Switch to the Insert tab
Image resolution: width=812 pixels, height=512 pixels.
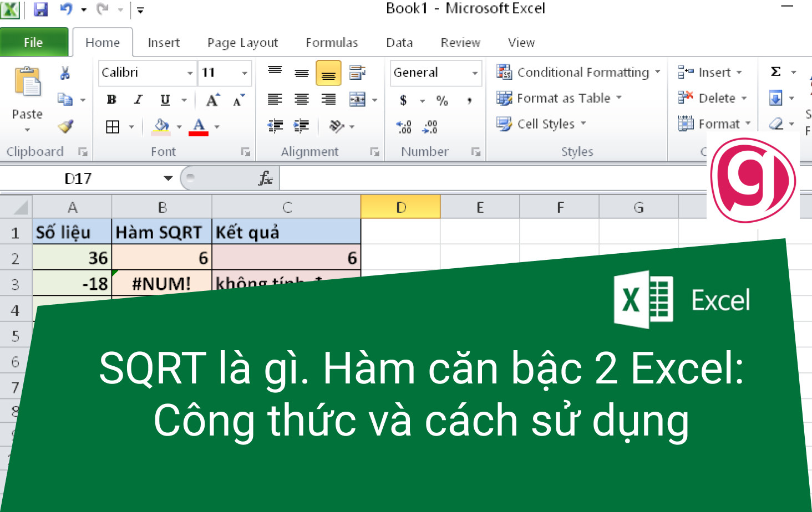164,43
